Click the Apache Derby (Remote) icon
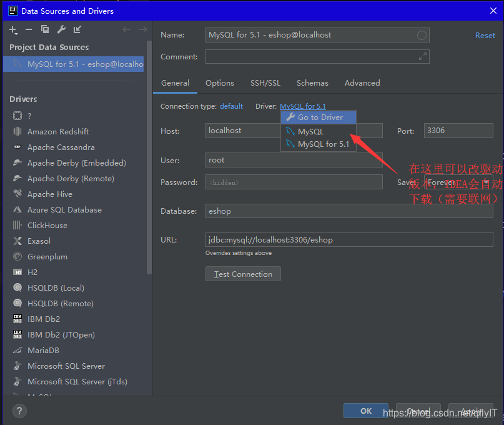 17,178
